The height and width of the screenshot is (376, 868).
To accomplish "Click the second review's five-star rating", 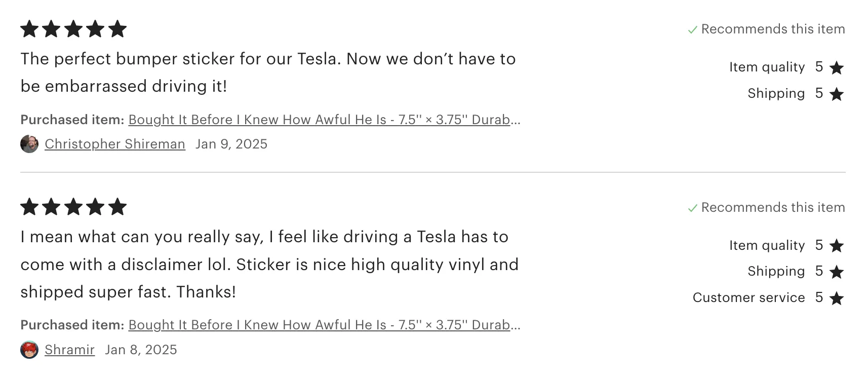I will click(73, 207).
